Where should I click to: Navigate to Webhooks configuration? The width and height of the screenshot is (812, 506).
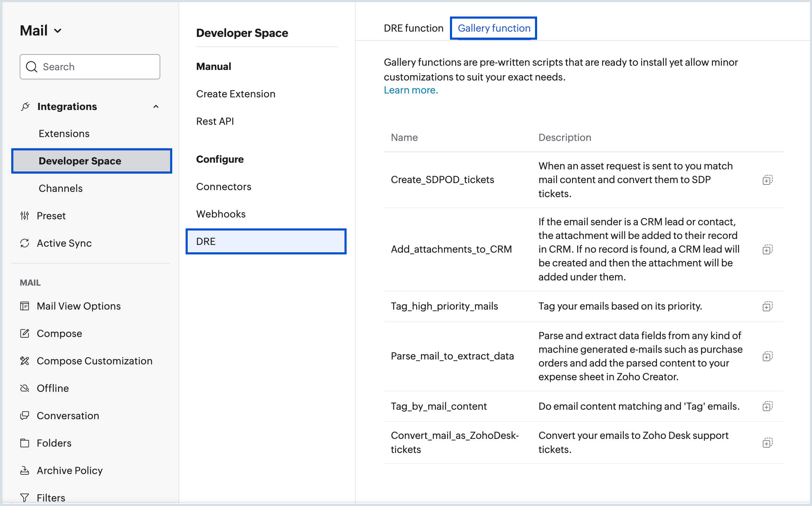220,214
